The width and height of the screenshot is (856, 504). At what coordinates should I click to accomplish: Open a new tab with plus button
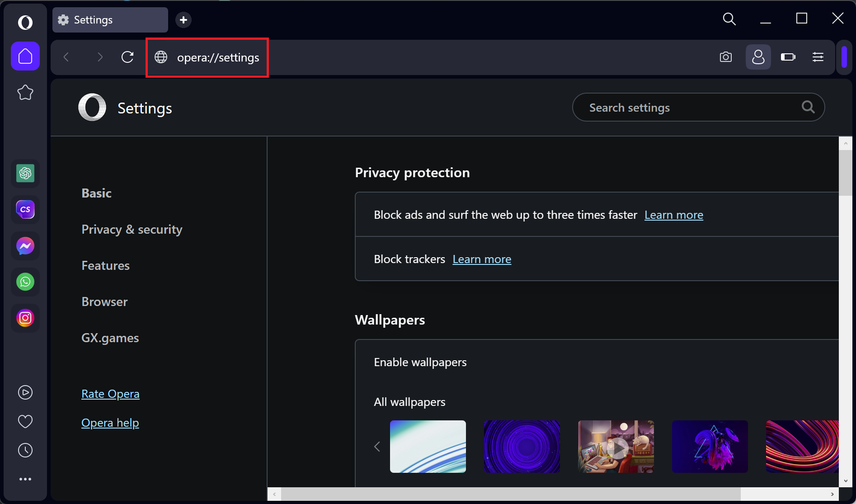pyautogui.click(x=183, y=20)
